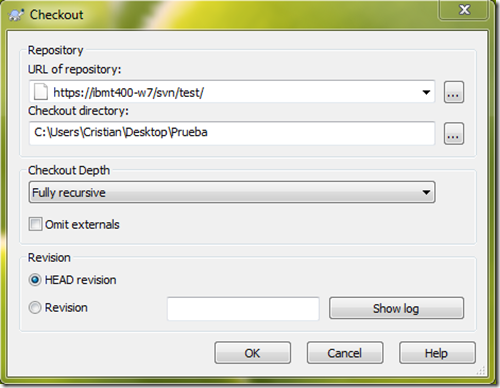Viewport: 500px width, 388px height.
Task: Click the 'URL of repository:' label
Action: click(74, 69)
